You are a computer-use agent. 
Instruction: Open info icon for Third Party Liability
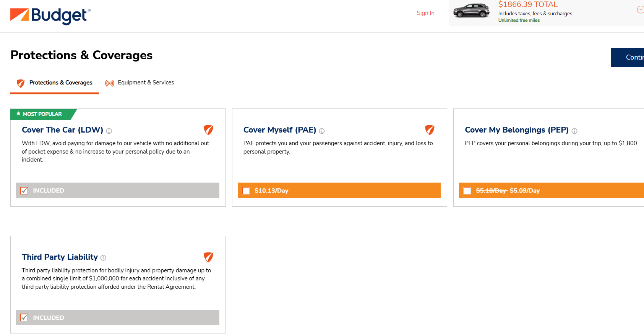[x=103, y=258]
